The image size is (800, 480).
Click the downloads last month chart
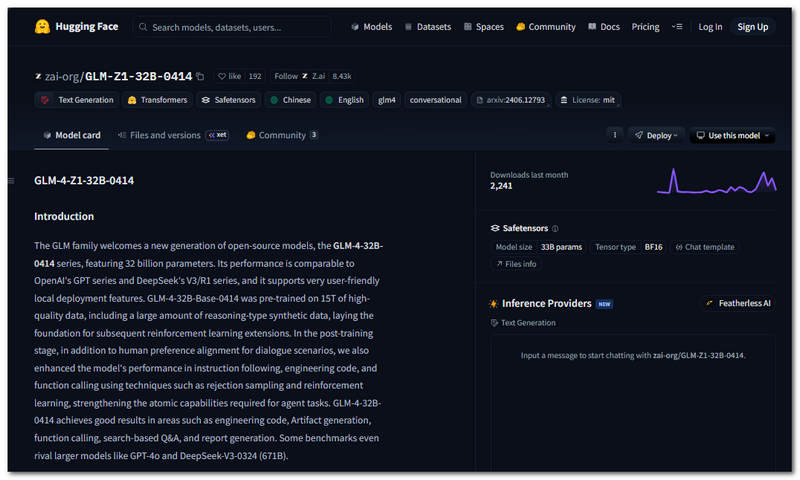(715, 181)
